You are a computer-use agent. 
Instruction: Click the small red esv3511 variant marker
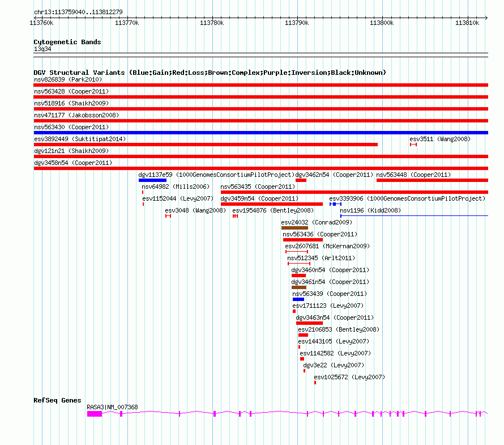point(413,145)
